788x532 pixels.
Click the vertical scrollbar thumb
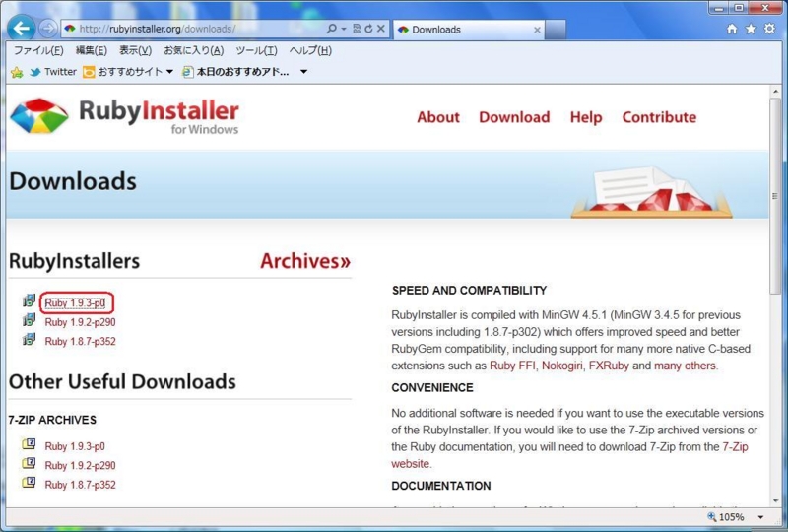coord(776,196)
